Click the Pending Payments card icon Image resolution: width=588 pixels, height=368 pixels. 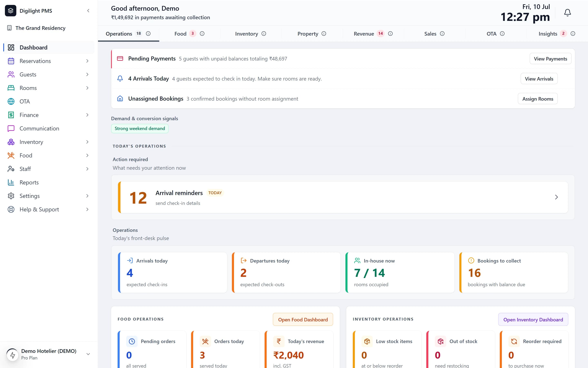point(120,58)
